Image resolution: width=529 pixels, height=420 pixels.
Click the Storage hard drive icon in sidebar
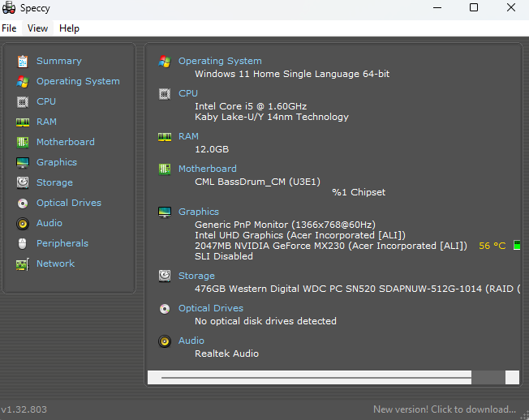point(23,182)
